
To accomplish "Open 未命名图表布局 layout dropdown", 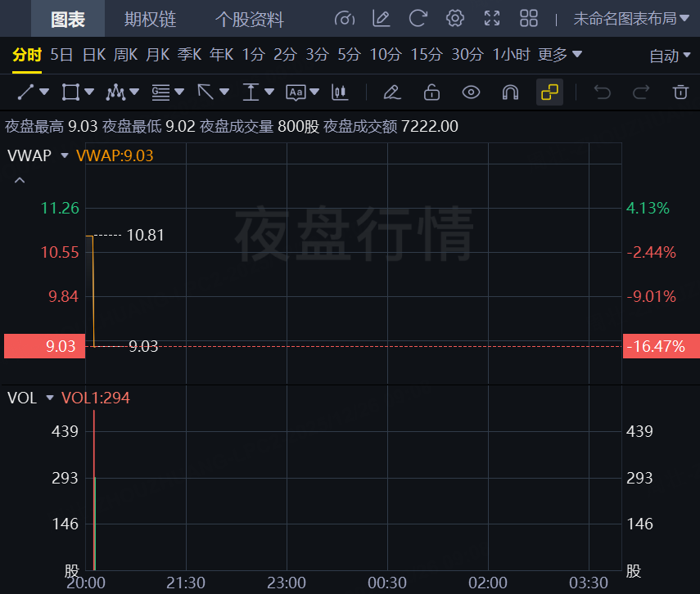I will click(631, 19).
